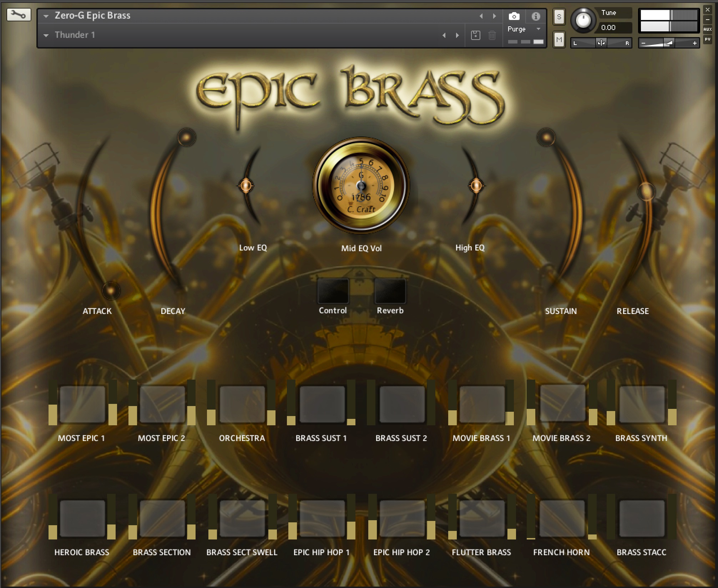
Task: Adjust left level bar of FLUTTER BRASS
Action: coord(452,517)
